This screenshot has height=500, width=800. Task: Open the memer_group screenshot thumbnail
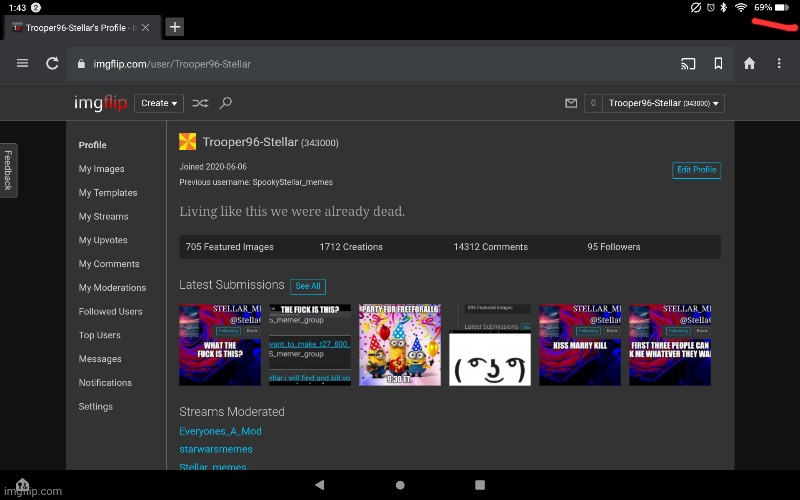point(310,345)
